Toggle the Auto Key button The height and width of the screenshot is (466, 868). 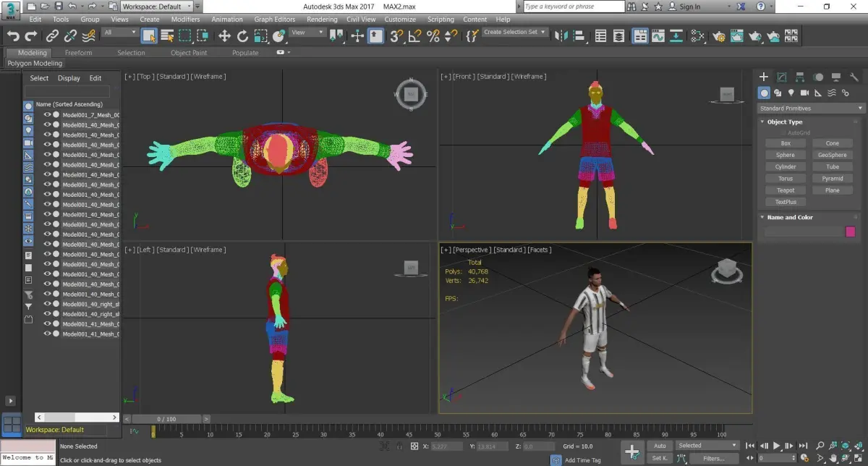[x=660, y=446]
